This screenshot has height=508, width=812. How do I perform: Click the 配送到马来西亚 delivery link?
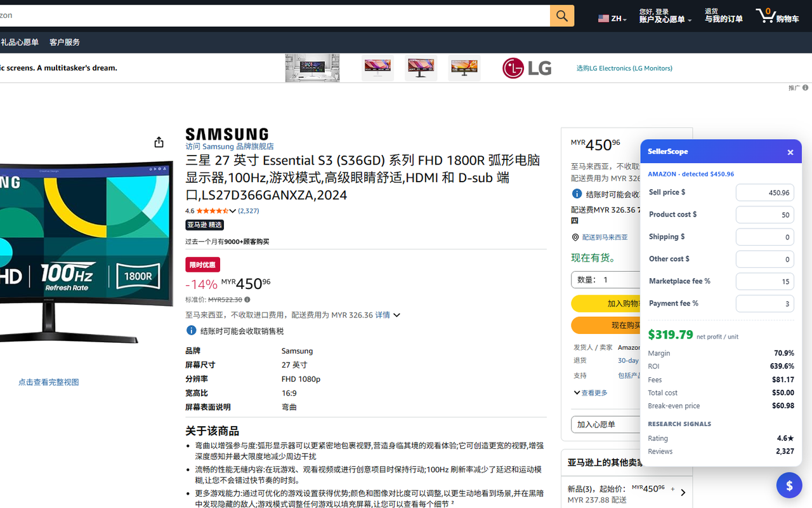click(x=605, y=237)
